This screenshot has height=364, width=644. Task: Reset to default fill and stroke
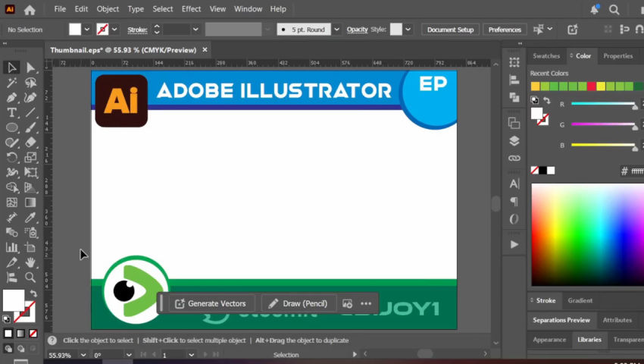coord(6,318)
